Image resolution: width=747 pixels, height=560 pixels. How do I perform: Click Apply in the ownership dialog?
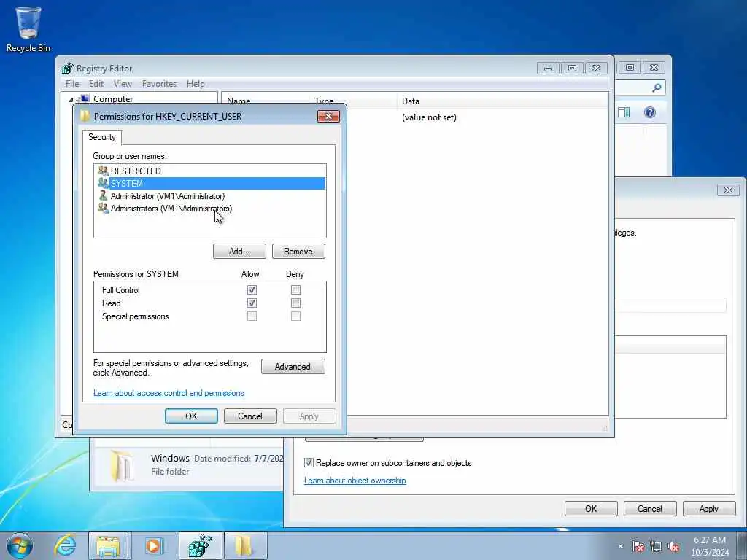tap(709, 508)
